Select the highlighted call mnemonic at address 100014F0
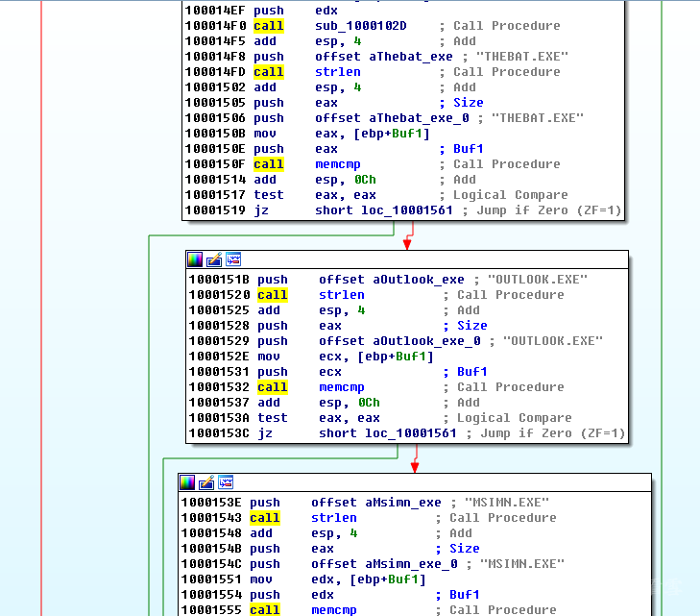 tap(268, 26)
